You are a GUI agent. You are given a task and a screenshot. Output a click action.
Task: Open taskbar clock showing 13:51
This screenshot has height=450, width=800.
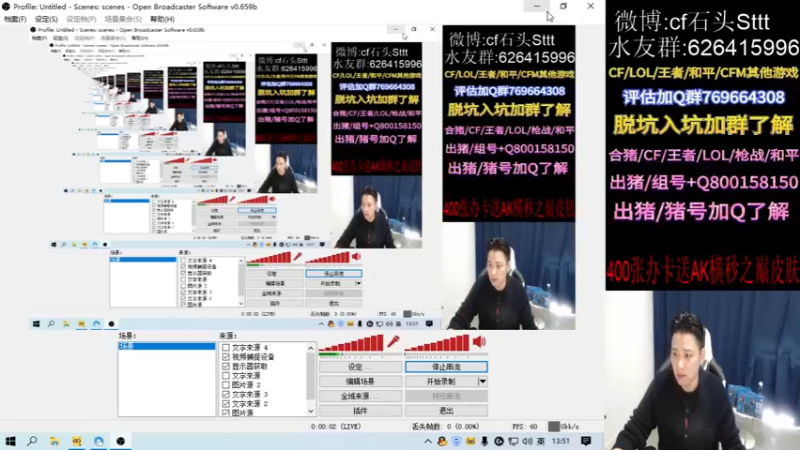click(561, 441)
